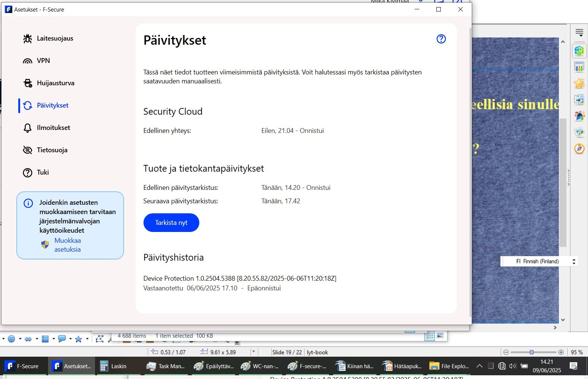
Task: Adjust the Impress zoom slider handle
Action: (x=532, y=352)
